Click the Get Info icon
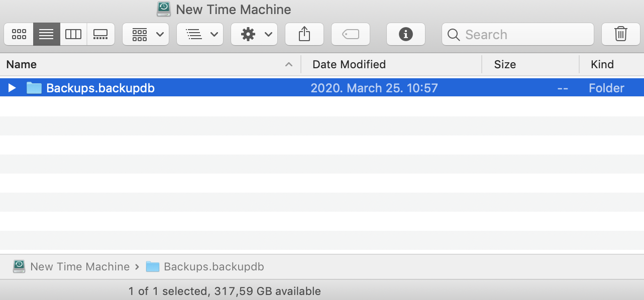This screenshot has width=644, height=300. click(x=405, y=35)
